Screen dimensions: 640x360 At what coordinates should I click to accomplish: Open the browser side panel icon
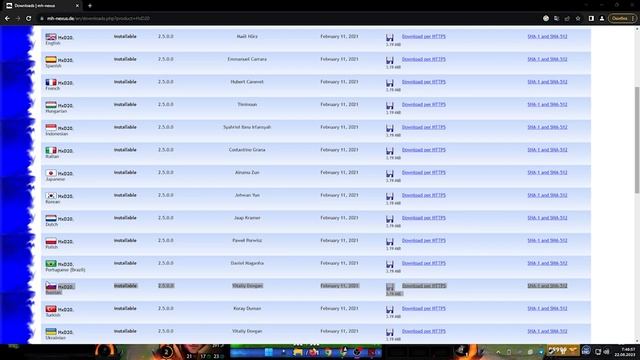click(591, 18)
